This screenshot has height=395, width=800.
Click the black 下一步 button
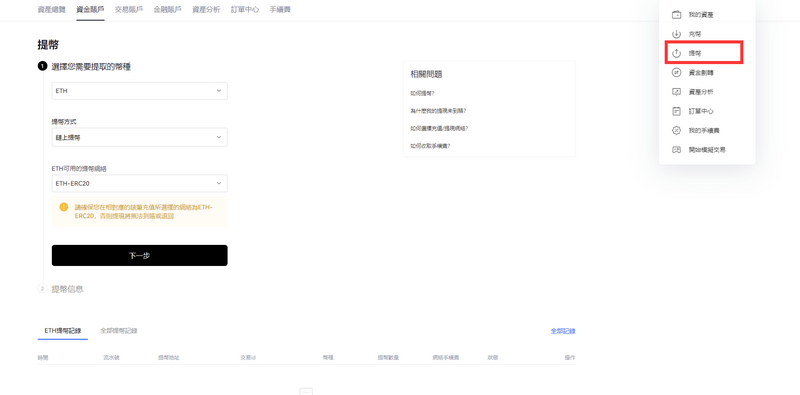(139, 255)
